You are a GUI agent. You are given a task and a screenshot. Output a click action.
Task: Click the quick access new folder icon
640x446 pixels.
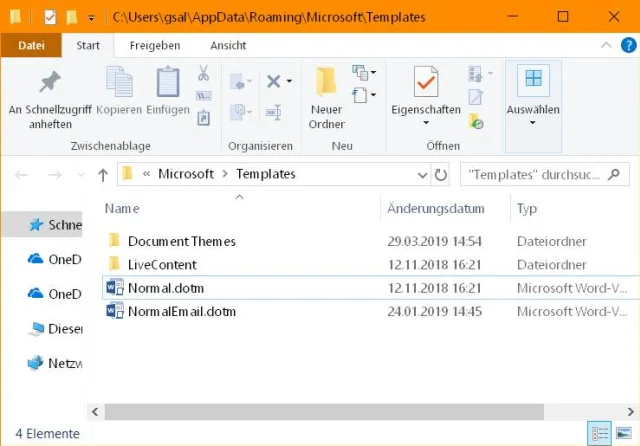click(x=72, y=17)
